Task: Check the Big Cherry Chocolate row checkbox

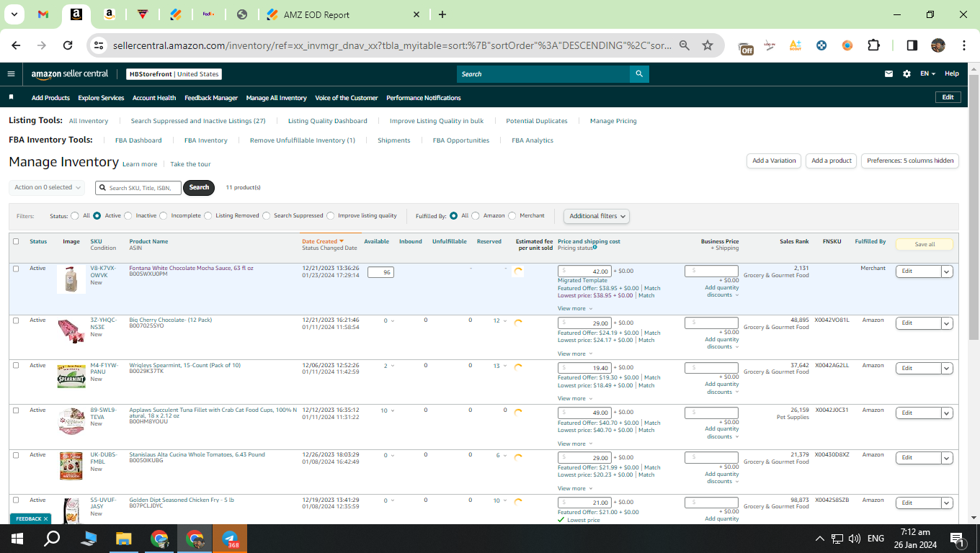Action: tap(16, 320)
